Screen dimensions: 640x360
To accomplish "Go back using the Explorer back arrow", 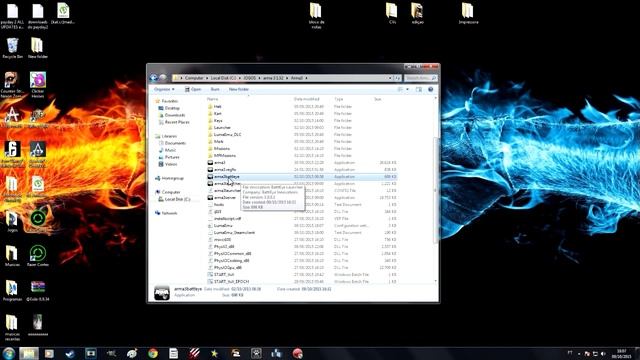I will [x=154, y=78].
